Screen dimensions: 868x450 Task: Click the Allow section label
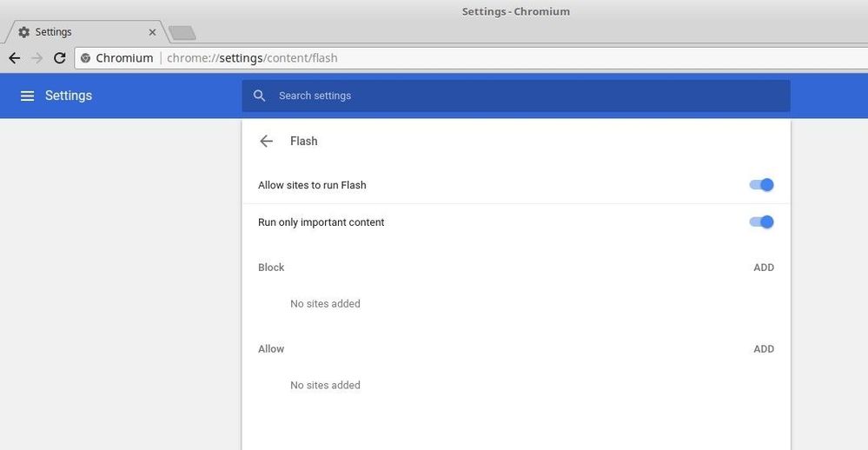click(271, 348)
